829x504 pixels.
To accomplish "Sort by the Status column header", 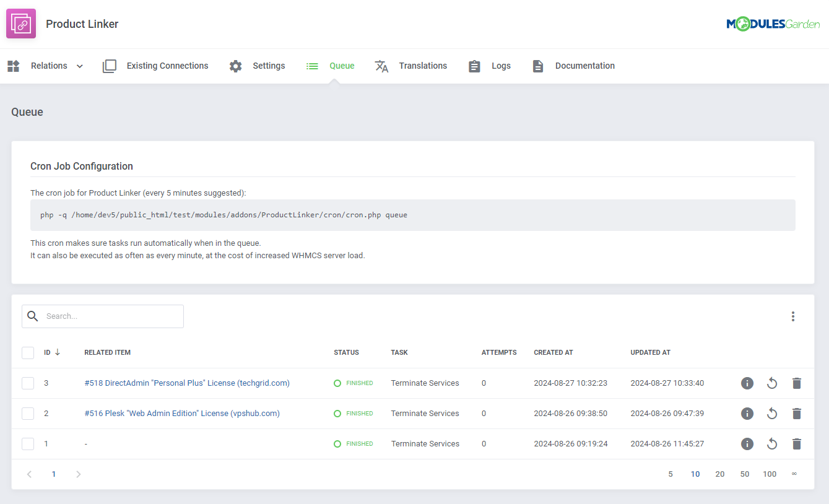I will click(346, 353).
